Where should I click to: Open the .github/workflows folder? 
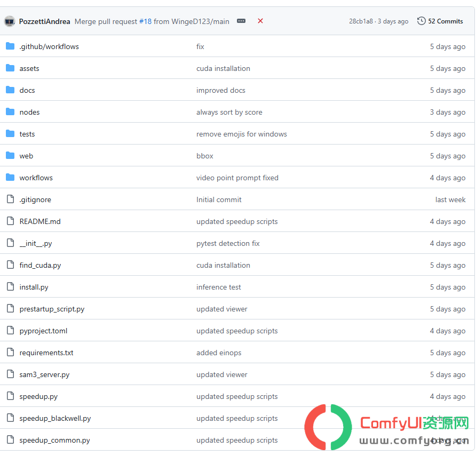click(49, 47)
